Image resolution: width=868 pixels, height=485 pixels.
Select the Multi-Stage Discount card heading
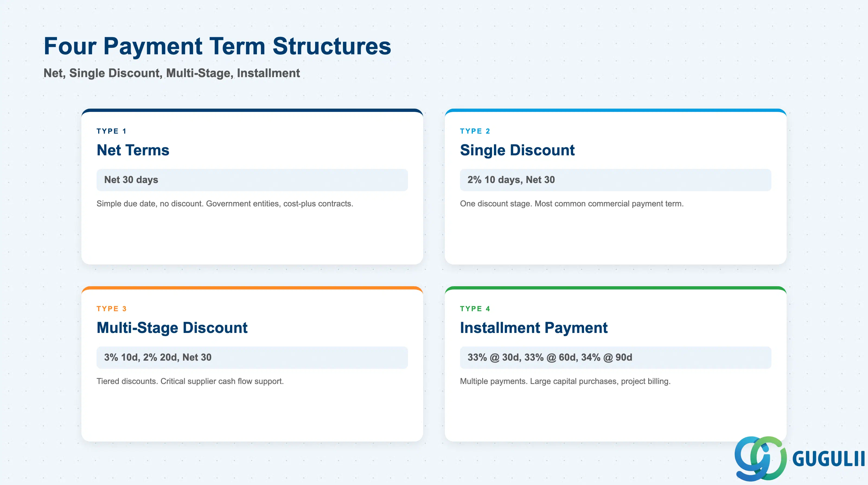point(172,328)
